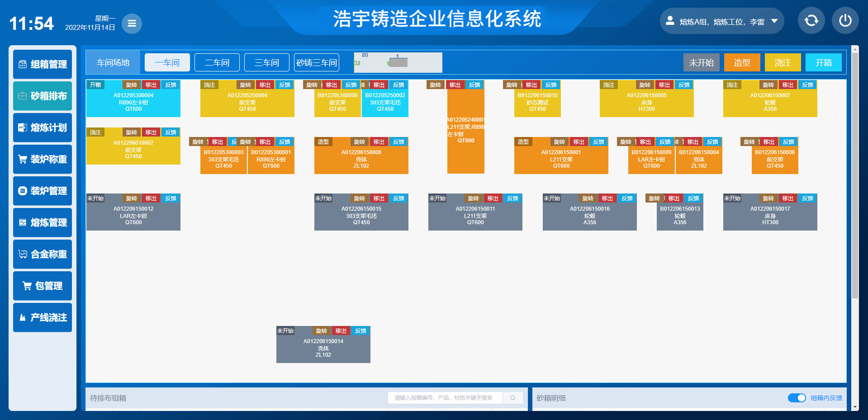Click the 未开始 tag on A012206150012
Image resolution: width=868 pixels, height=420 pixels.
[x=95, y=198]
